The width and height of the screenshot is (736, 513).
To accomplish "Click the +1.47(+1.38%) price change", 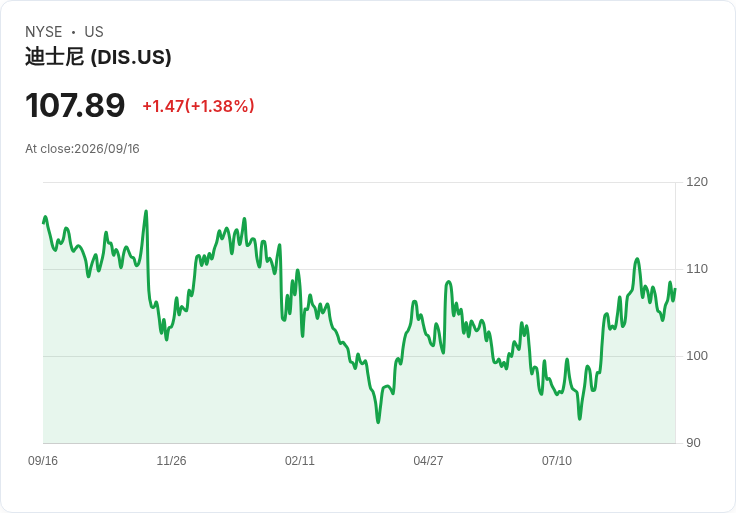I will 198,106.
